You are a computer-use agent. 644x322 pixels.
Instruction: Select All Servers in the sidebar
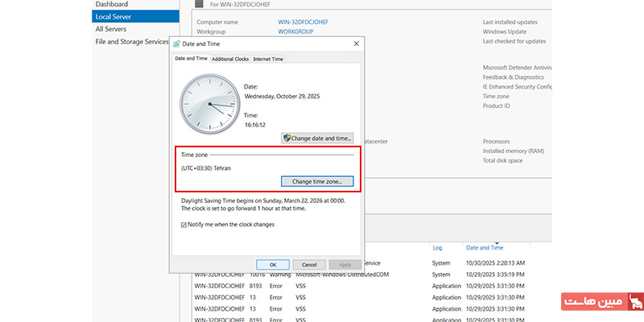pos(110,29)
